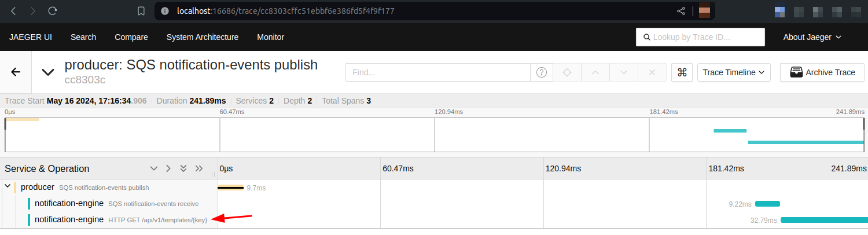Open the find help question-mark icon
This screenshot has width=868, height=235.
tap(542, 72)
